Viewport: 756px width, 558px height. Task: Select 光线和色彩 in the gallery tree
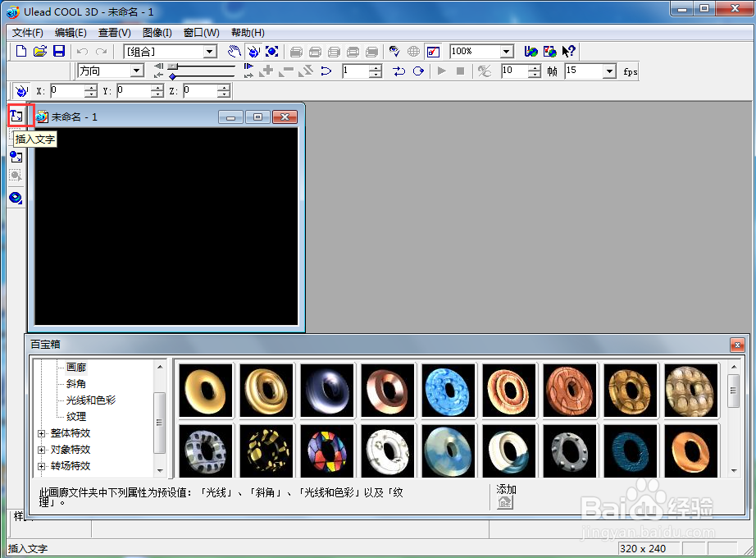91,400
